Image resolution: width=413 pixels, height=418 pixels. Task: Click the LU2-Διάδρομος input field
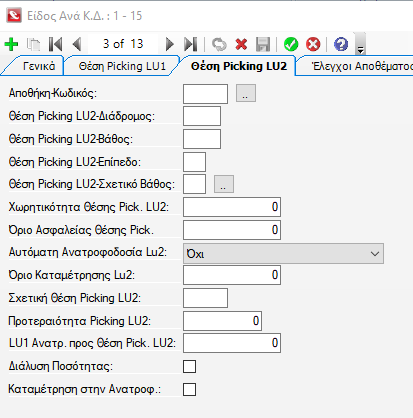(x=202, y=116)
